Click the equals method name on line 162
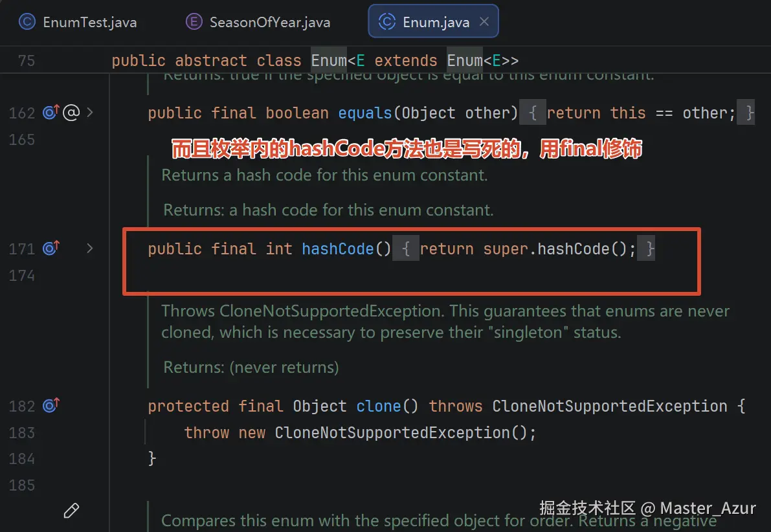The width and height of the screenshot is (771, 532). tap(365, 113)
